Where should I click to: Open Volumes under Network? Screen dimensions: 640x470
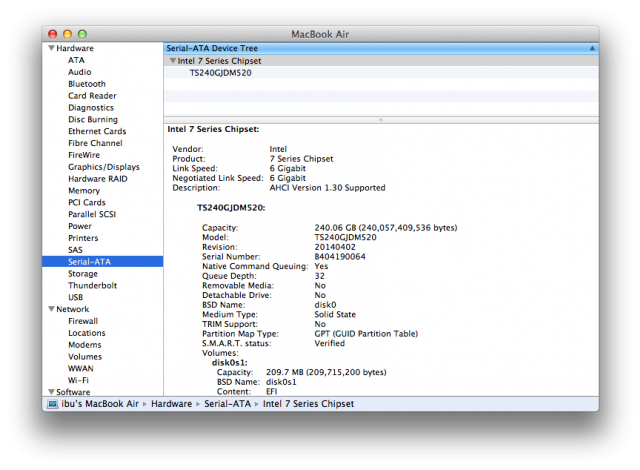85,357
